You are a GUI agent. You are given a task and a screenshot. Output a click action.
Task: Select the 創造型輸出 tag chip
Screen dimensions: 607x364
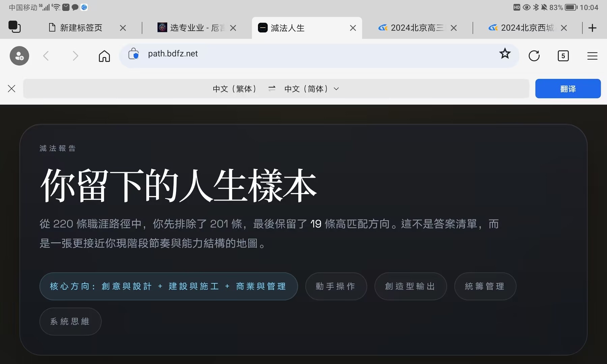(410, 286)
